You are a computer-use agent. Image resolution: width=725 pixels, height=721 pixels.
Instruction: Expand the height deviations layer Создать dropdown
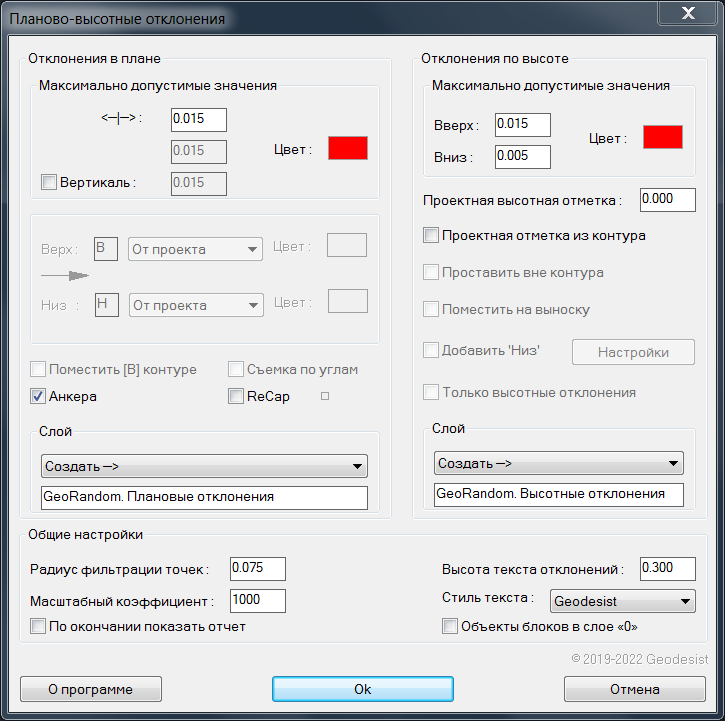point(559,463)
